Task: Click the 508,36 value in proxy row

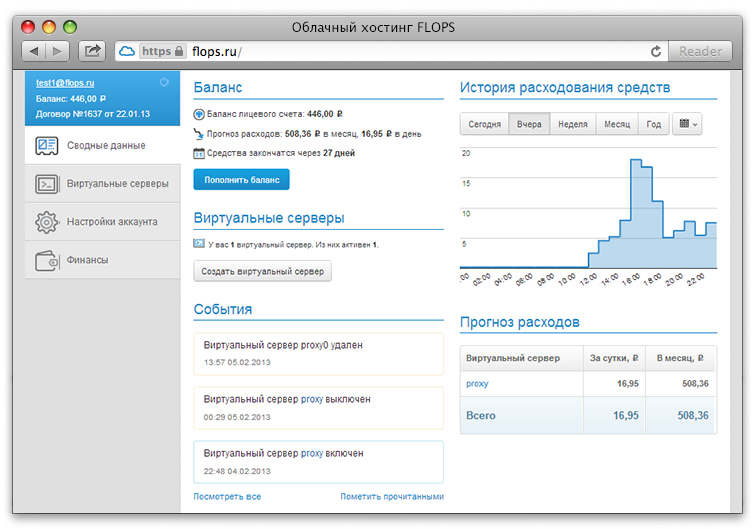Action: tap(695, 384)
